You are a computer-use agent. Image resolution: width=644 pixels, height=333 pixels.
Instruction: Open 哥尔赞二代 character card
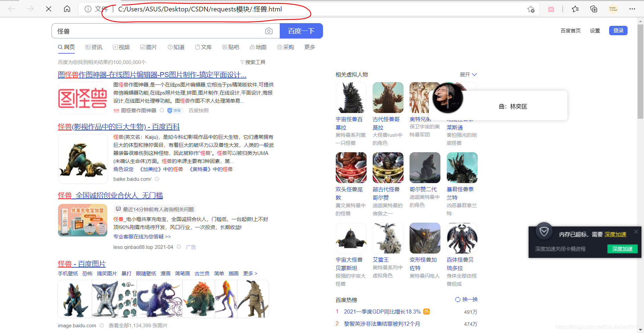click(x=425, y=180)
